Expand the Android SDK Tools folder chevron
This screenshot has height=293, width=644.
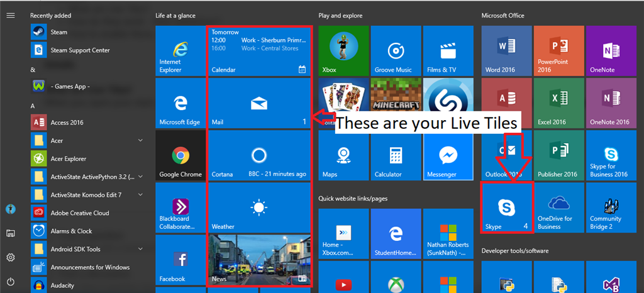140,249
